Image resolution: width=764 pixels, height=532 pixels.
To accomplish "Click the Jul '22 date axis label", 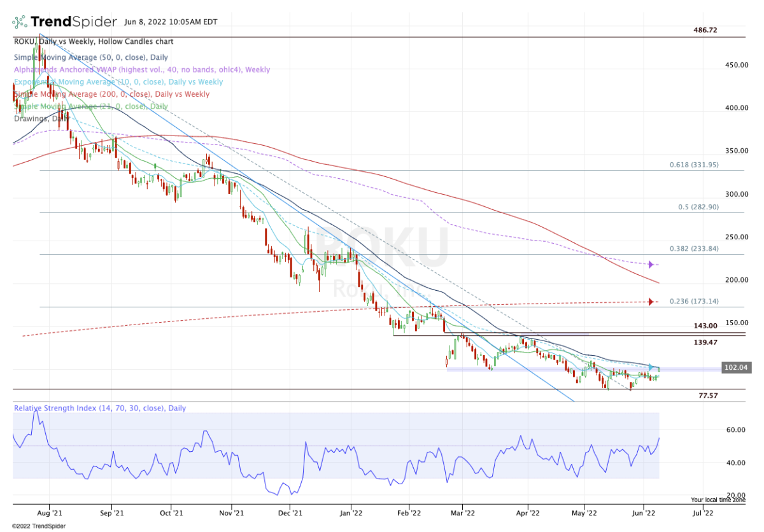I will pyautogui.click(x=702, y=512).
